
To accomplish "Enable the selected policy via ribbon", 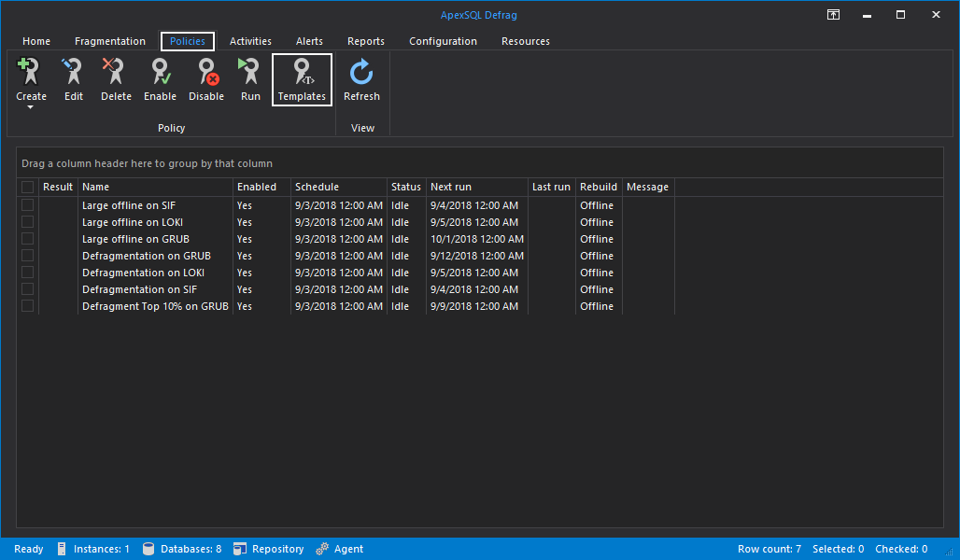I will (160, 78).
